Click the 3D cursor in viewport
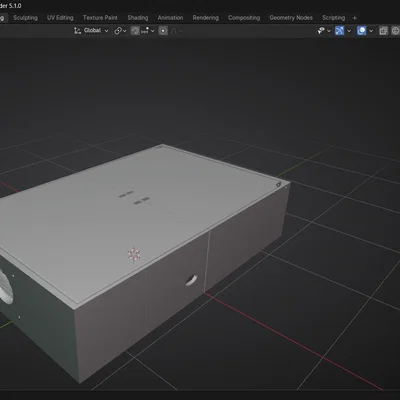Viewport: 400px width, 400px height. pyautogui.click(x=134, y=254)
